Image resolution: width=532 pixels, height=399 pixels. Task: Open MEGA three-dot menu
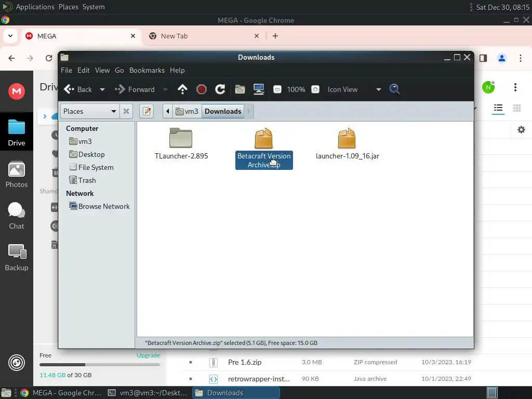[x=515, y=87]
